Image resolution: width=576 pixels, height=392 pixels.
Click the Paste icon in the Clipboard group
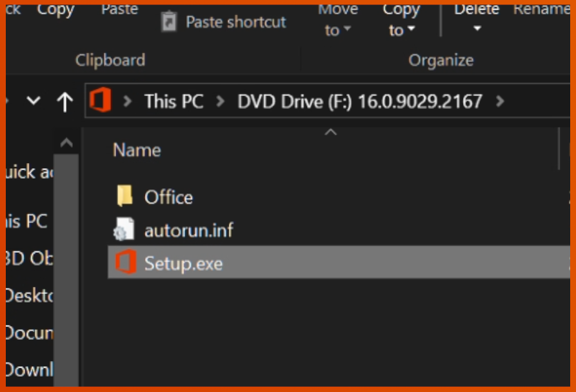click(119, 8)
